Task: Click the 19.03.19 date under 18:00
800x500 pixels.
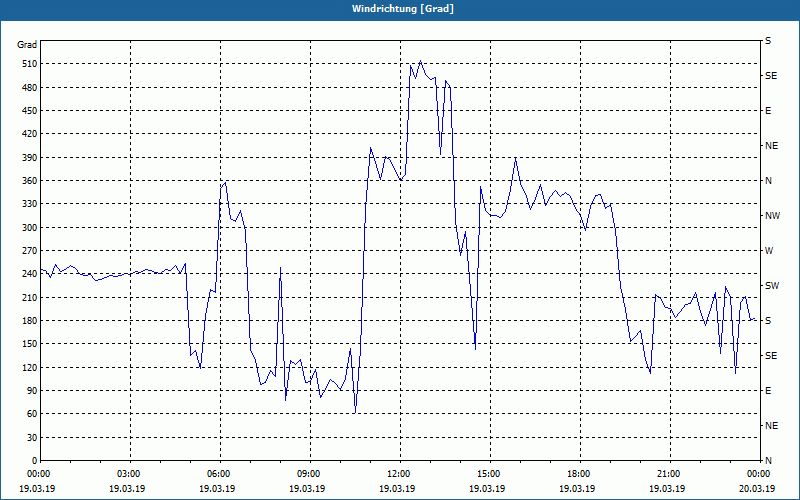Action: tap(577, 489)
